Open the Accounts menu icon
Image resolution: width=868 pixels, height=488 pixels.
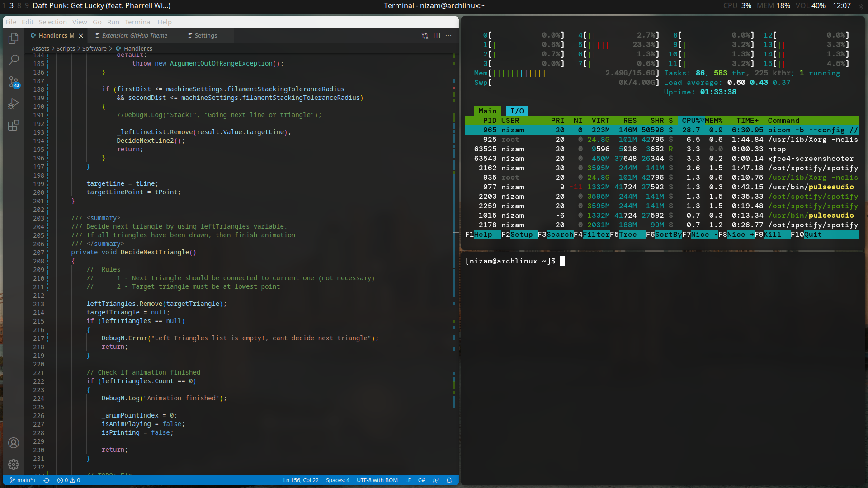pyautogui.click(x=14, y=443)
